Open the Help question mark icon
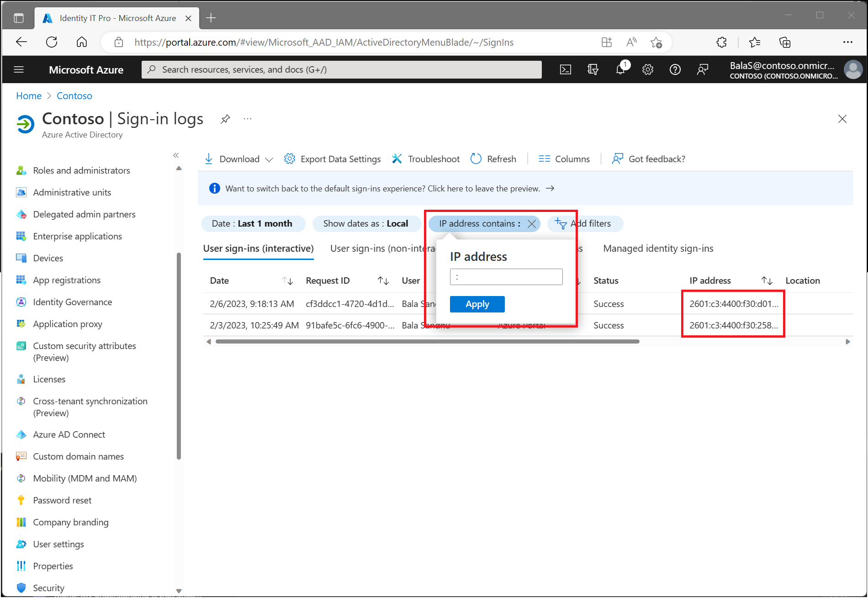This screenshot has height=598, width=868. 675,69
